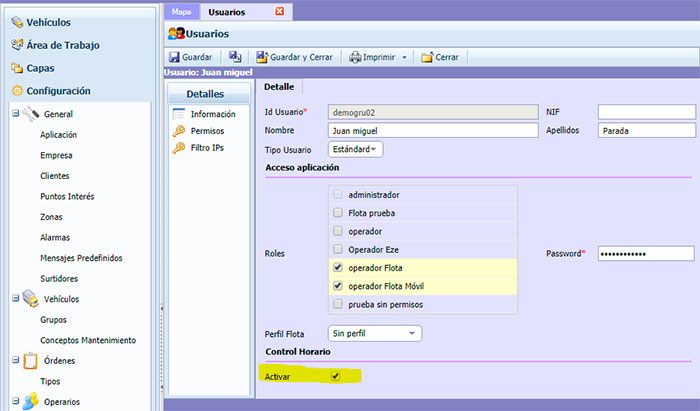The width and height of the screenshot is (700, 411).
Task: Click the save-and-new icon beside Guardar
Action: click(235, 57)
